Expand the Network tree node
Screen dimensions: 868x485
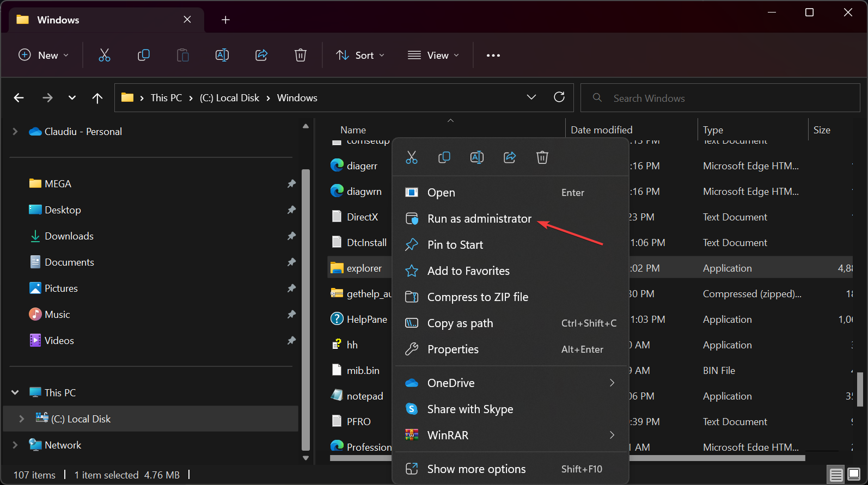click(15, 445)
